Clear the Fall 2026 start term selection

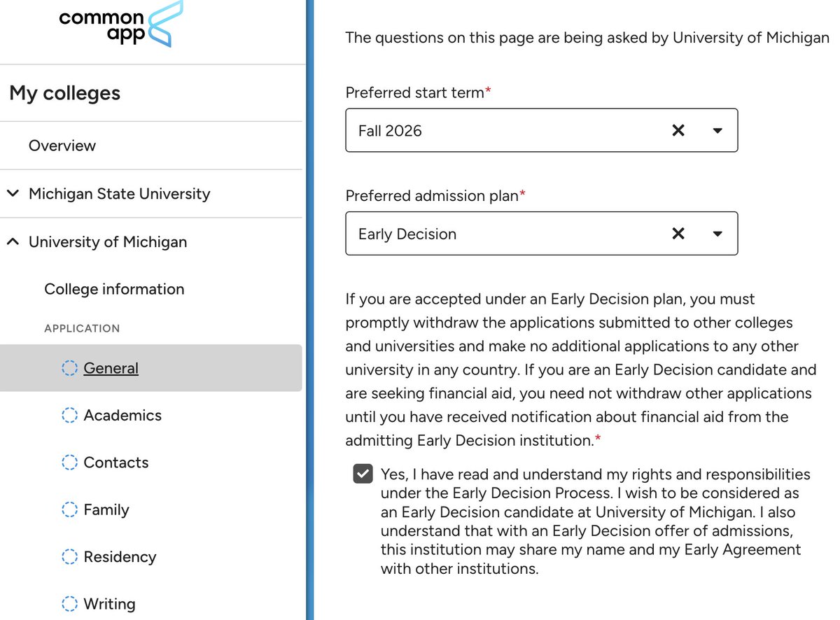tap(678, 130)
